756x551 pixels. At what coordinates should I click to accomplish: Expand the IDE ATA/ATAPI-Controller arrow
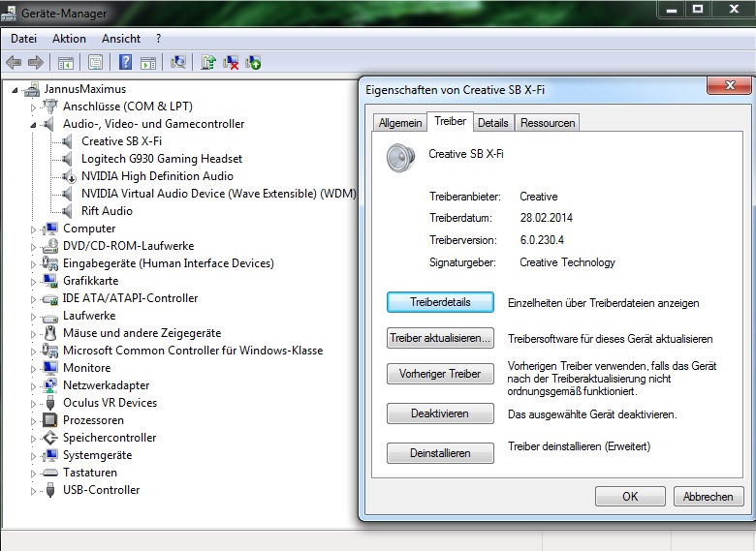33,299
